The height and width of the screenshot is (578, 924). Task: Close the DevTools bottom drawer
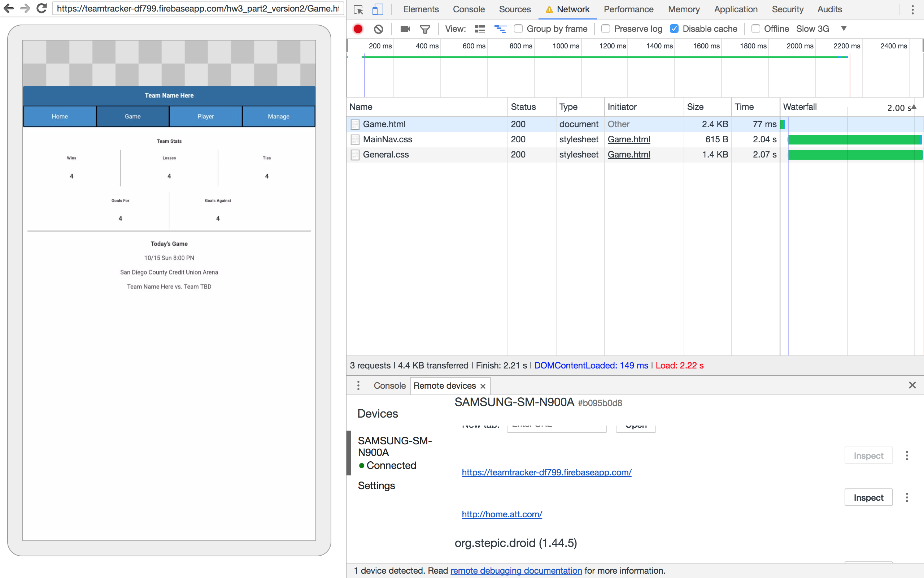(x=912, y=385)
